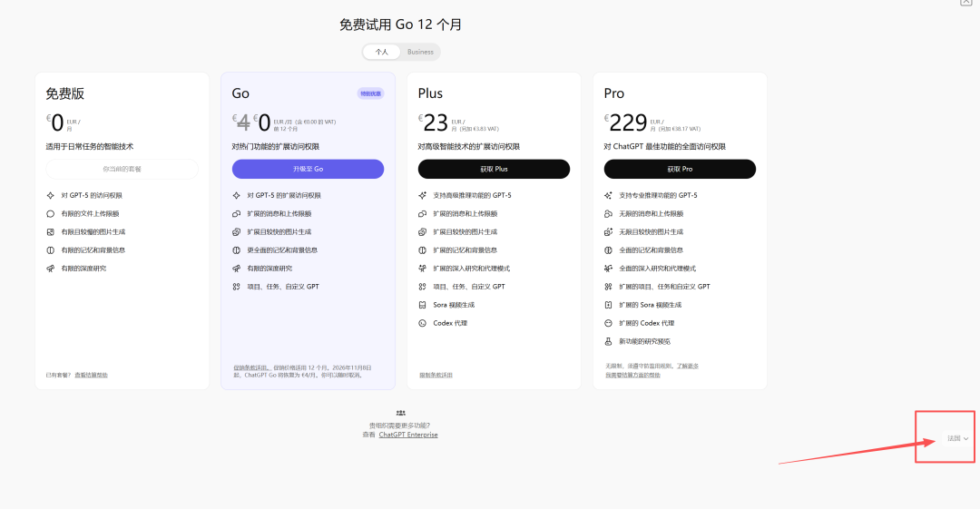The image size is (980, 509).
Task: Click sparkle icon beside 对 GPT-5 的访问权限
Action: [51, 195]
